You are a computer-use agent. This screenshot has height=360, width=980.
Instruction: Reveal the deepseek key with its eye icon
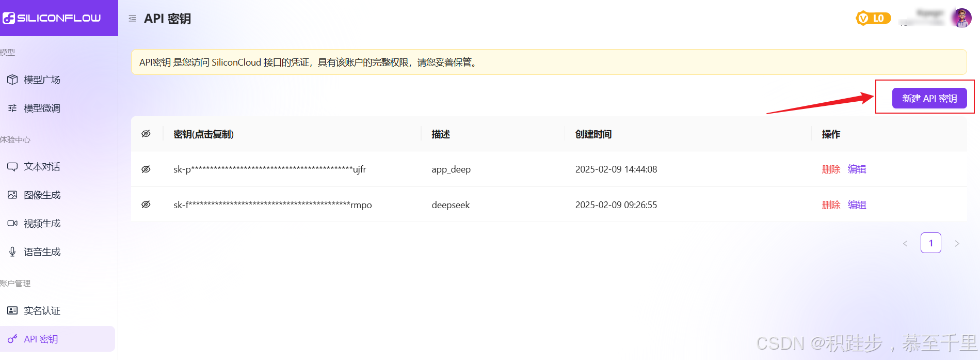coord(146,205)
